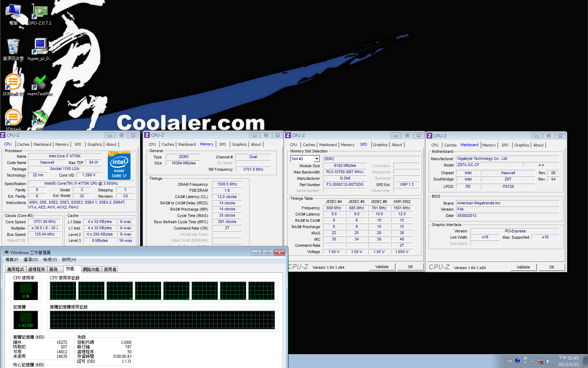The height and width of the screenshot is (368, 588).
Task: Click the language bar restore icon in the tray
Action: tap(525, 359)
